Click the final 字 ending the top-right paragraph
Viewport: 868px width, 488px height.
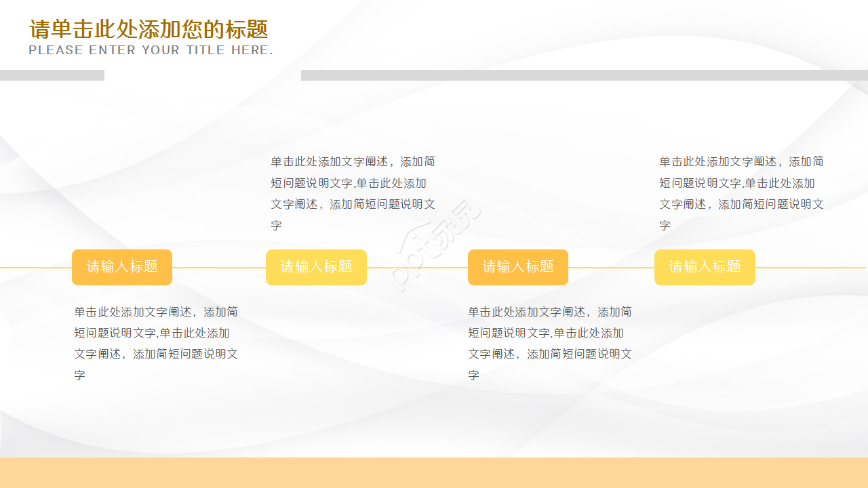tap(665, 226)
